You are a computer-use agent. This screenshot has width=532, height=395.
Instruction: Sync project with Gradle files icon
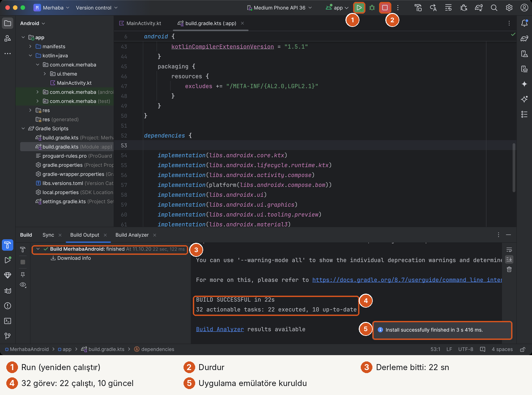[x=479, y=8]
